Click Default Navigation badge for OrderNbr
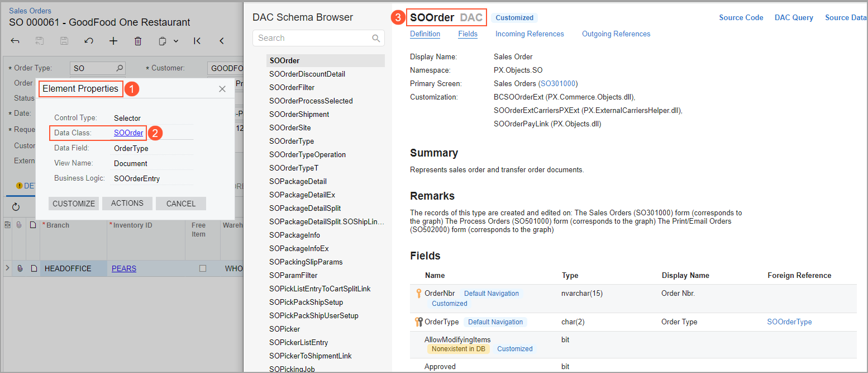The image size is (868, 373). [492, 294]
